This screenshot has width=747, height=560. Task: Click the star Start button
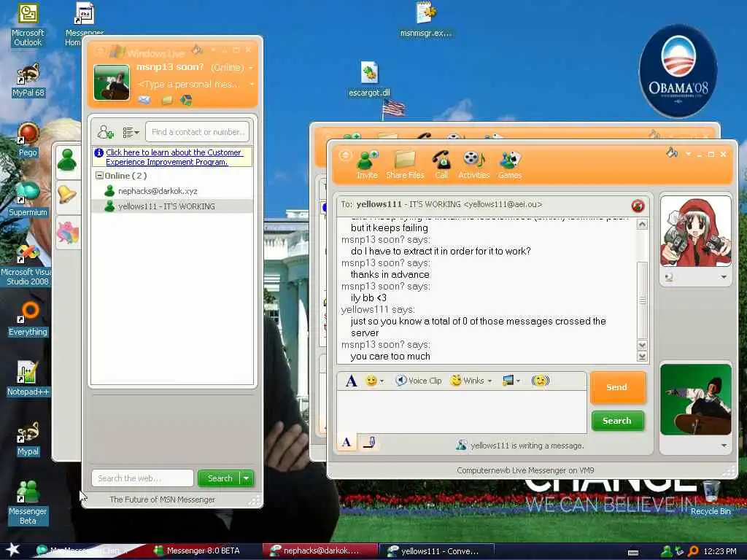(12, 550)
